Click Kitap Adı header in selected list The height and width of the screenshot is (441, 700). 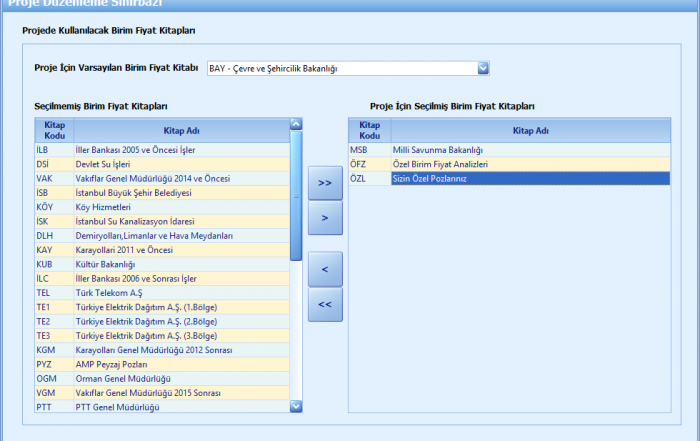tap(529, 130)
